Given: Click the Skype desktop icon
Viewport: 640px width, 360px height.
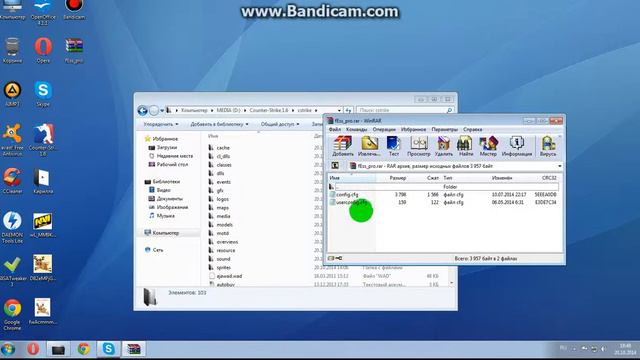Looking at the screenshot, I should tap(43, 94).
